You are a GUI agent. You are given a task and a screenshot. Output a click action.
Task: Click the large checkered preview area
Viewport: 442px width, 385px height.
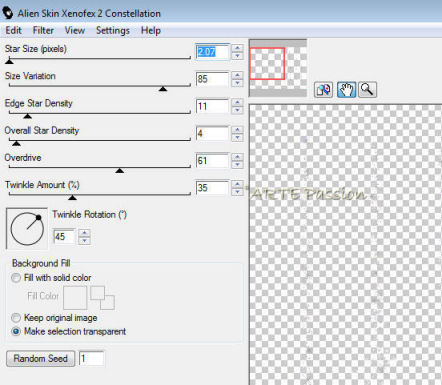pos(346,245)
